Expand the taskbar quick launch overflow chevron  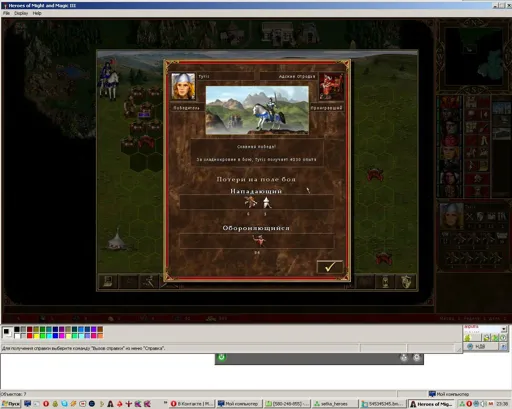click(165, 403)
